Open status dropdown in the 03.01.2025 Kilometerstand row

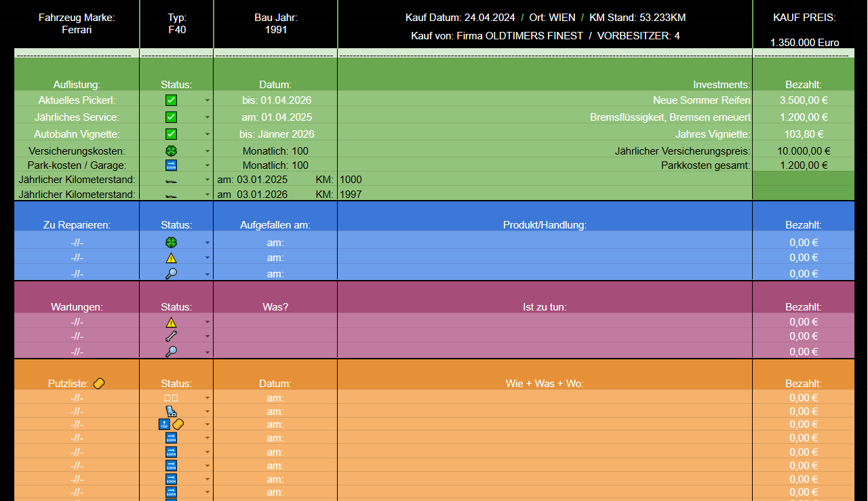pyautogui.click(x=208, y=180)
